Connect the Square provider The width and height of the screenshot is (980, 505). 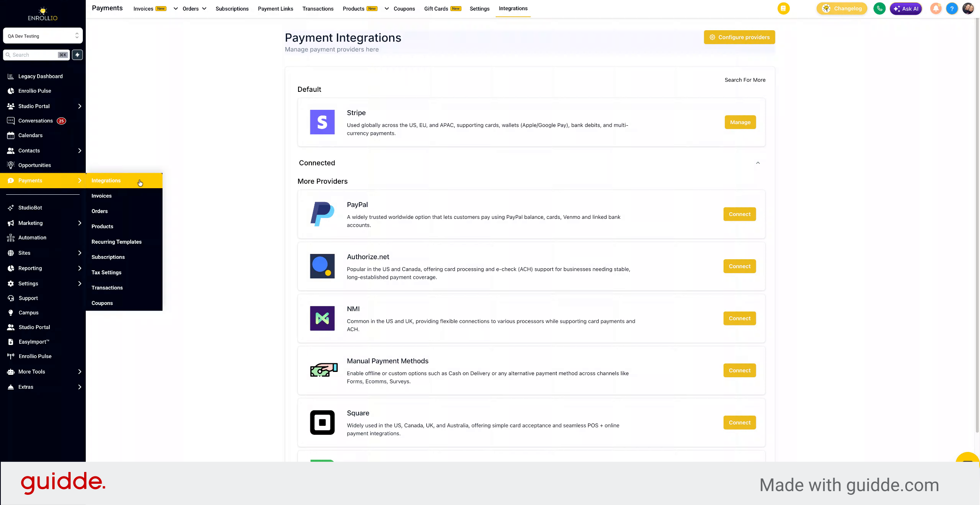[739, 423]
